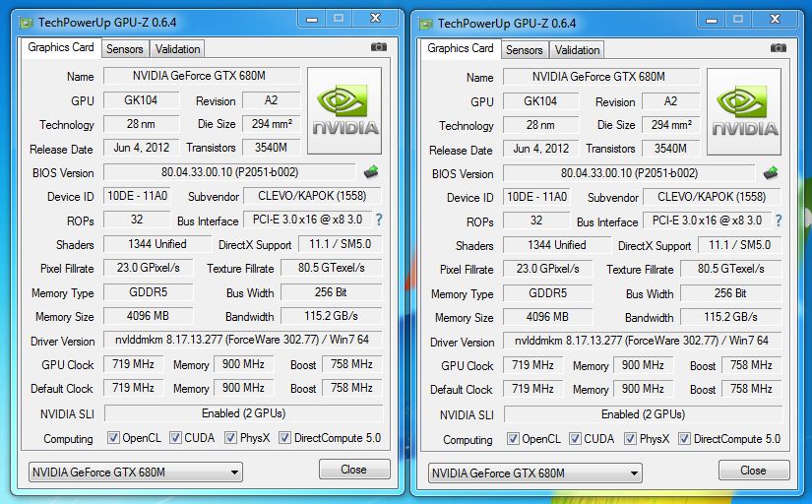This screenshot has width=812, height=504.
Task: Click Release Date Jun 4, 2012, right window
Action: 540,149
